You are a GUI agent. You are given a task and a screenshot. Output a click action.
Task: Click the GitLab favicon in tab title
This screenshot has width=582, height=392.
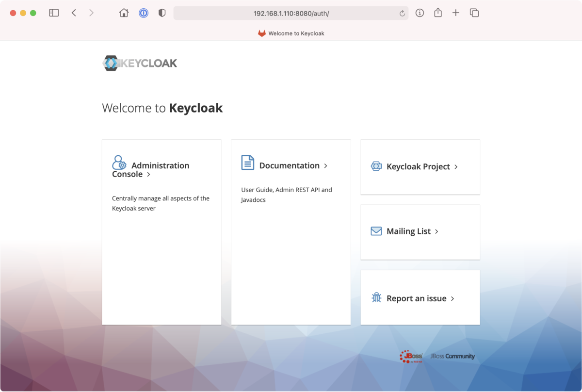pyautogui.click(x=262, y=33)
